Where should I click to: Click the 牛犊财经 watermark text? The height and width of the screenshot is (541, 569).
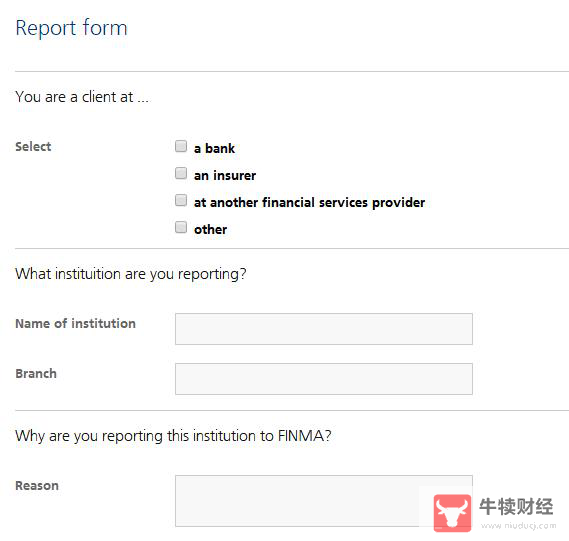pos(516,507)
